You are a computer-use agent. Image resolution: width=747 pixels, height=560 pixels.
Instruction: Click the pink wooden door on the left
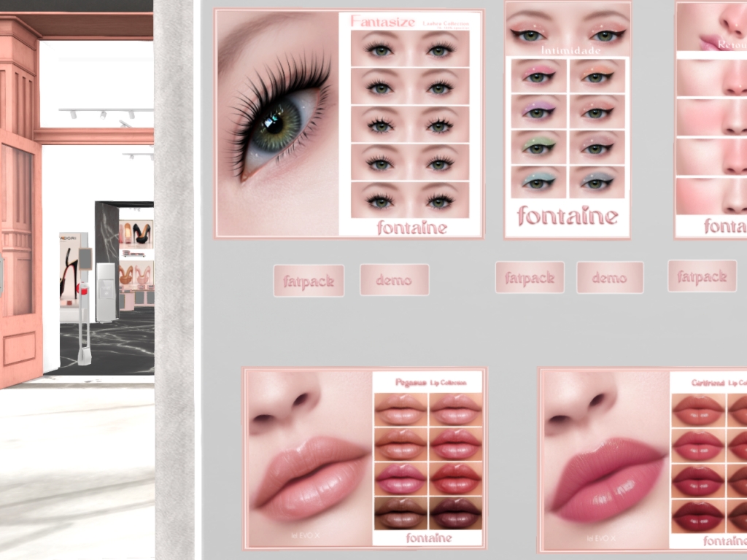(19, 255)
